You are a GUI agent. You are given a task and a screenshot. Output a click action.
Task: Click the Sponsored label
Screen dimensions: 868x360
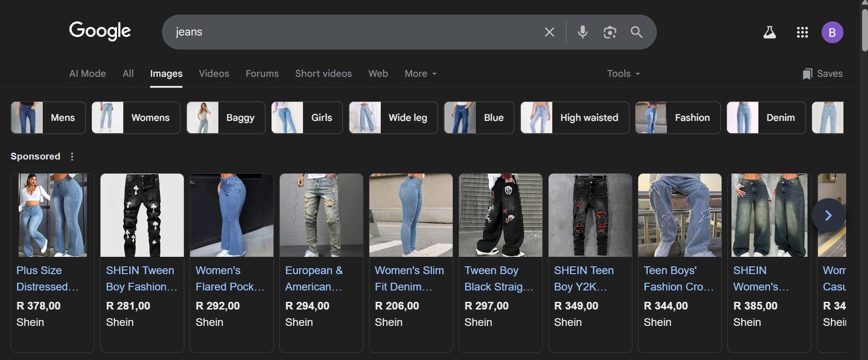(35, 156)
